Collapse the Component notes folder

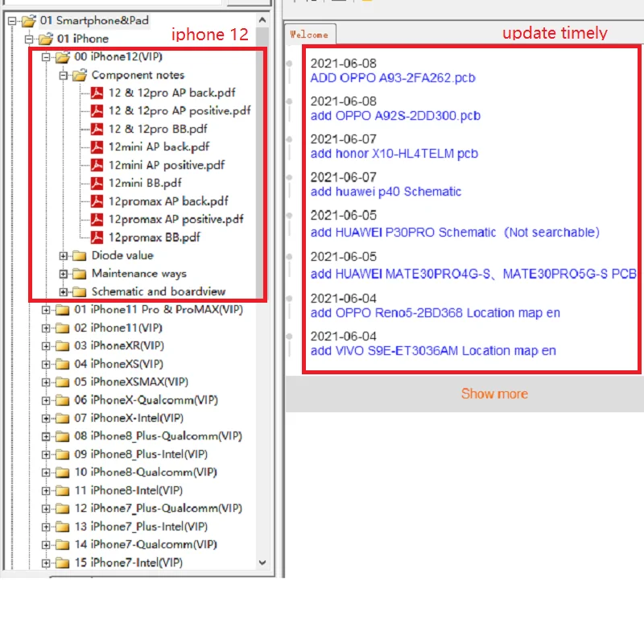64,76
